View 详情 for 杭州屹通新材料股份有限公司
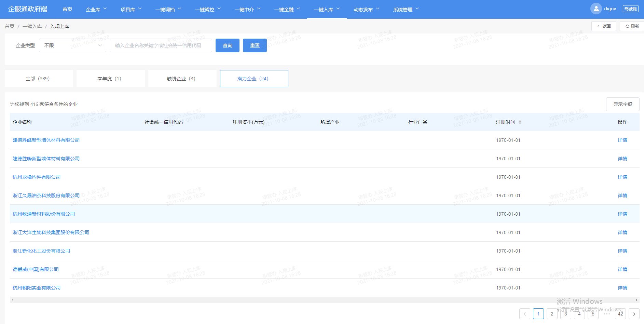This screenshot has width=644, height=324. (622, 214)
